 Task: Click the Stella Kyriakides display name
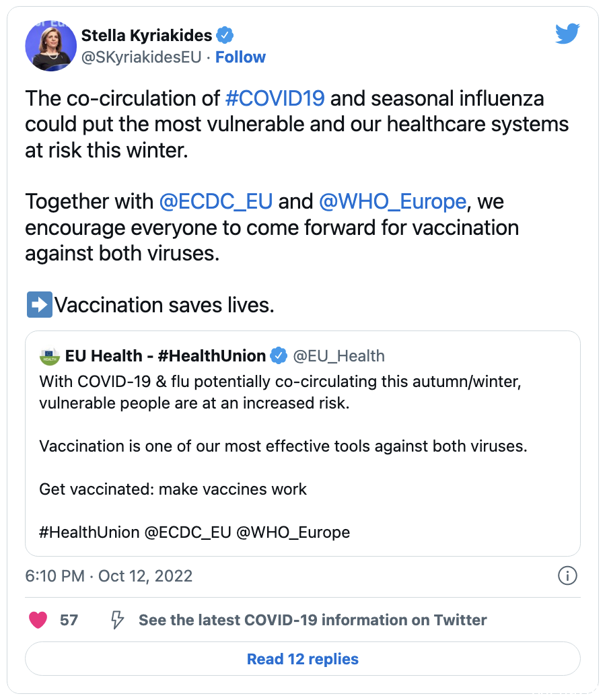click(x=146, y=36)
